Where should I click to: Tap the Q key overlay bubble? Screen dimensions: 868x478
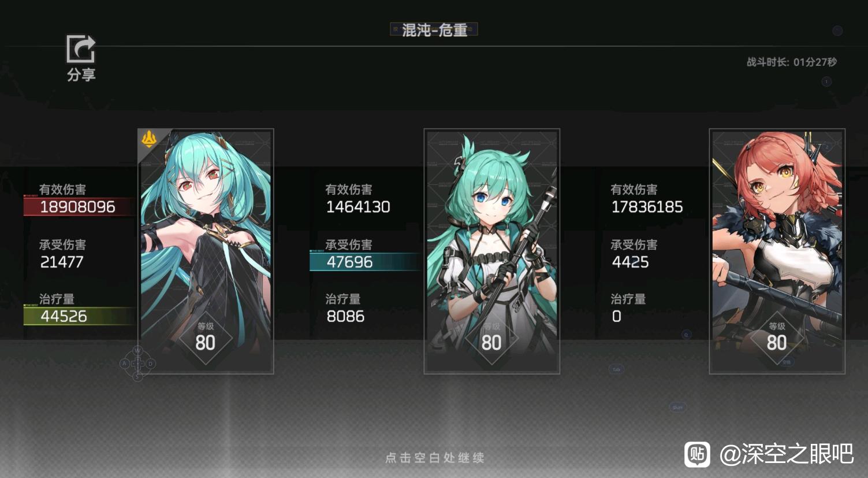[686, 335]
